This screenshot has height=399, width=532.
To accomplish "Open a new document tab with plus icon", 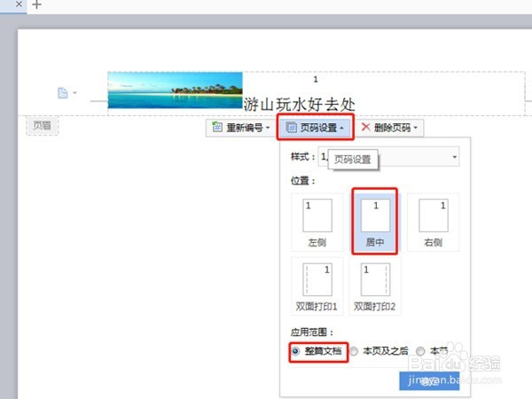I will (36, 4).
